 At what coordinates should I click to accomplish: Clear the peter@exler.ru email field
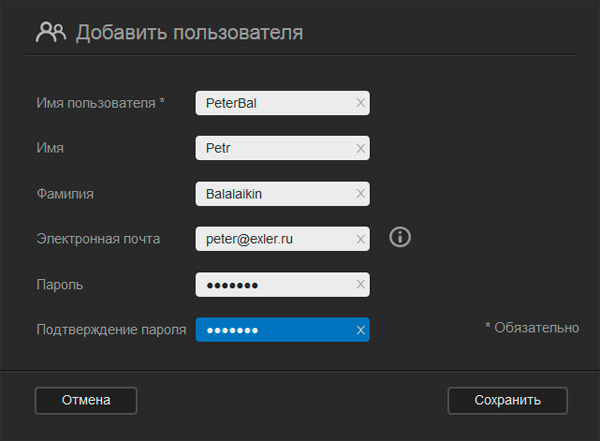click(x=360, y=239)
